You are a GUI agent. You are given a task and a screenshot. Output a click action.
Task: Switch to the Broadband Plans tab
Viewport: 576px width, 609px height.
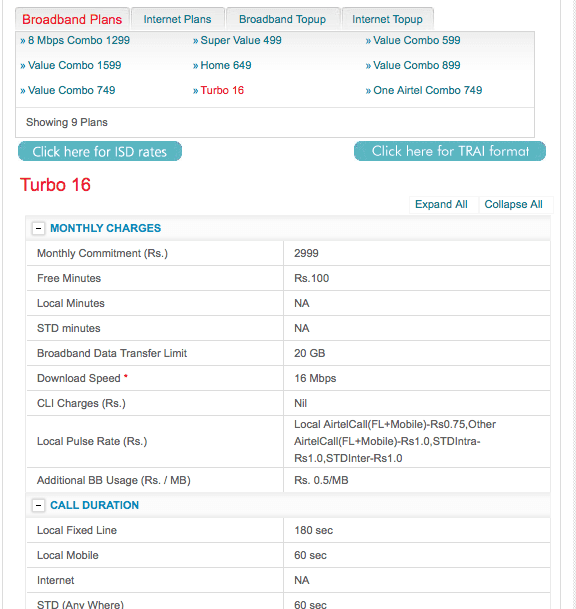(72, 19)
